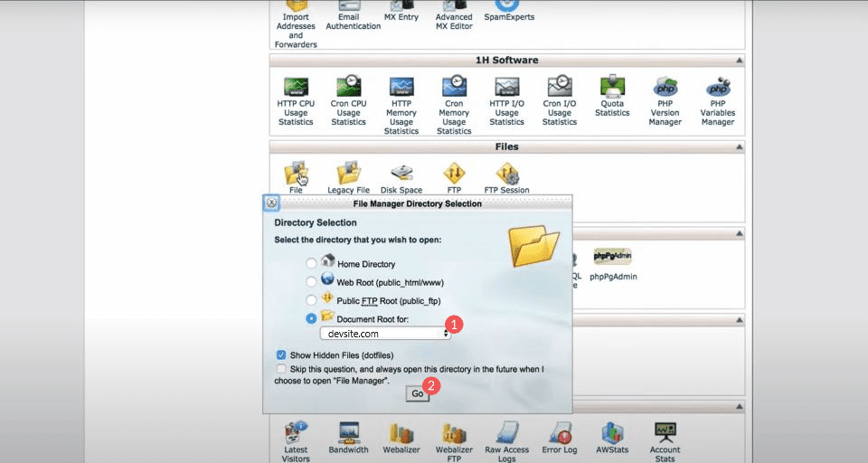Viewport: 868px width, 463px height.
Task: Open Cron CPU Usage Statistics
Action: pos(348,100)
